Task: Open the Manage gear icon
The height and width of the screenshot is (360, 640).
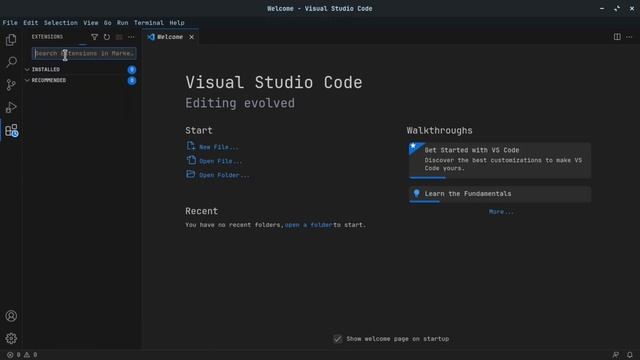Action: tap(11, 338)
